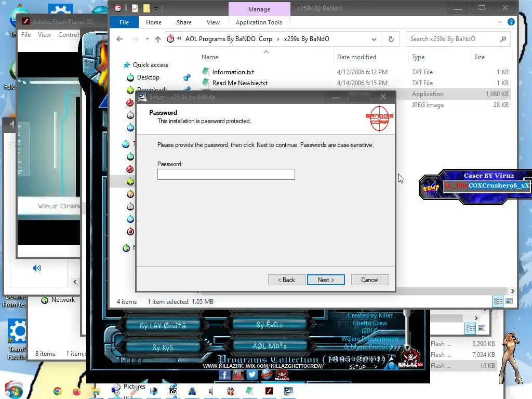The height and width of the screenshot is (399, 532).
Task: Switch to the Home ribbon tab
Action: tap(154, 22)
